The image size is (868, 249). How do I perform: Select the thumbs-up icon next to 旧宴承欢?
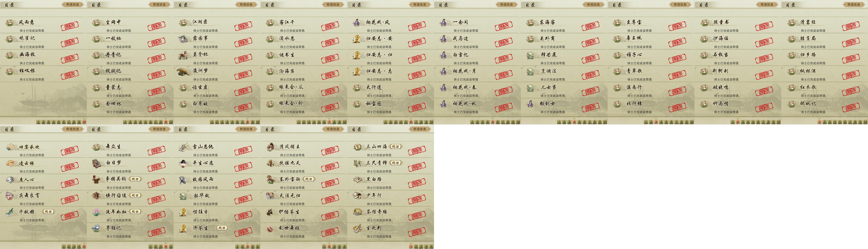(10, 147)
